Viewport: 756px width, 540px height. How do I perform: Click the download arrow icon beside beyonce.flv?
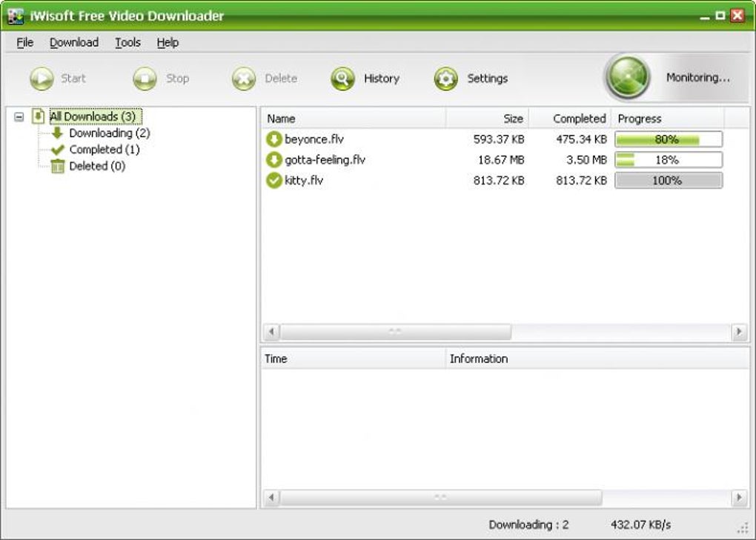click(x=273, y=139)
